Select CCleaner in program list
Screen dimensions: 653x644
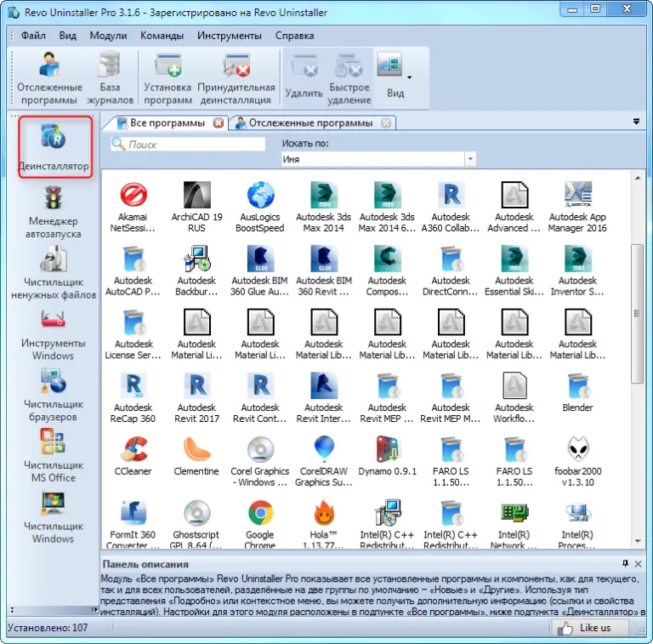point(133,456)
